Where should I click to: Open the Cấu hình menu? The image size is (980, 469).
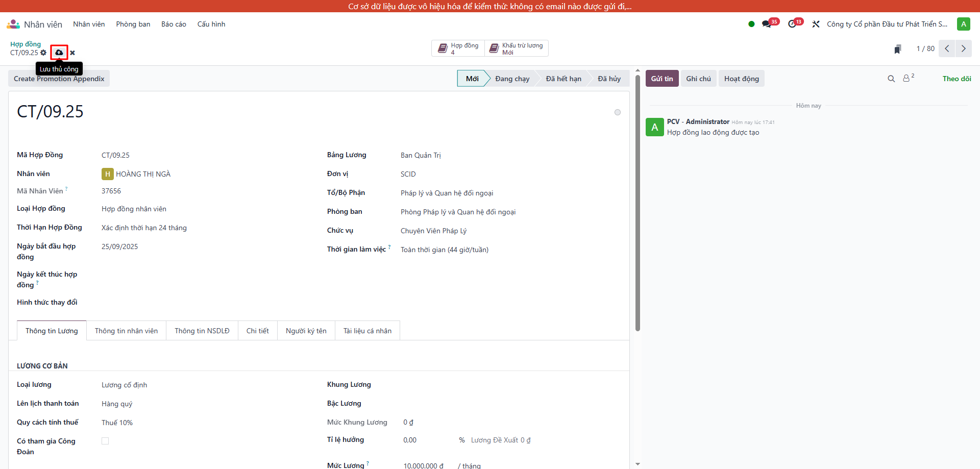211,24
